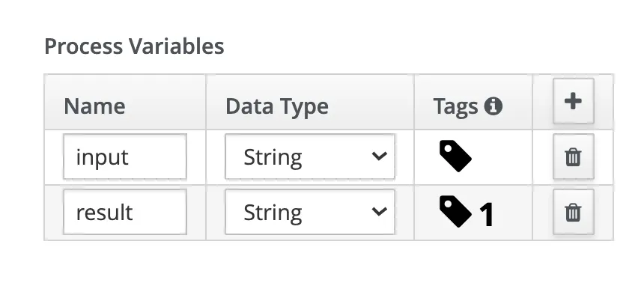Click chevron arrow in result row's type selector
The image size is (644, 292).
click(379, 212)
